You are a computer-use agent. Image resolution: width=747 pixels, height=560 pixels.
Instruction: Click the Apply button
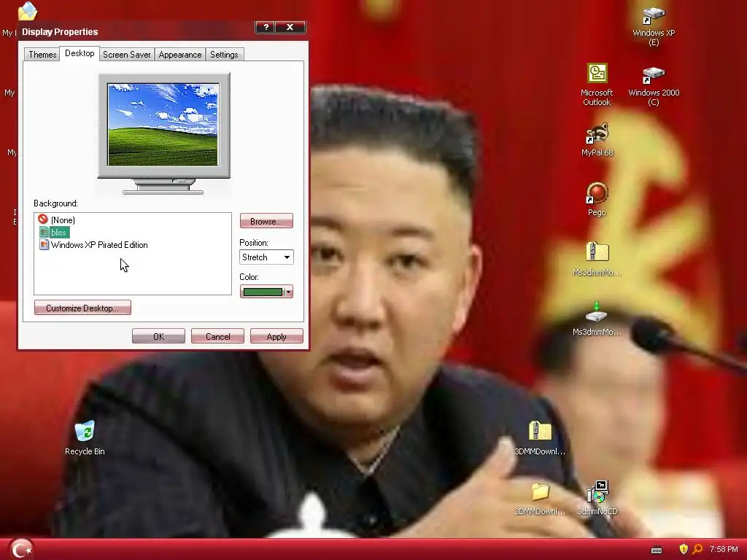[x=276, y=335]
